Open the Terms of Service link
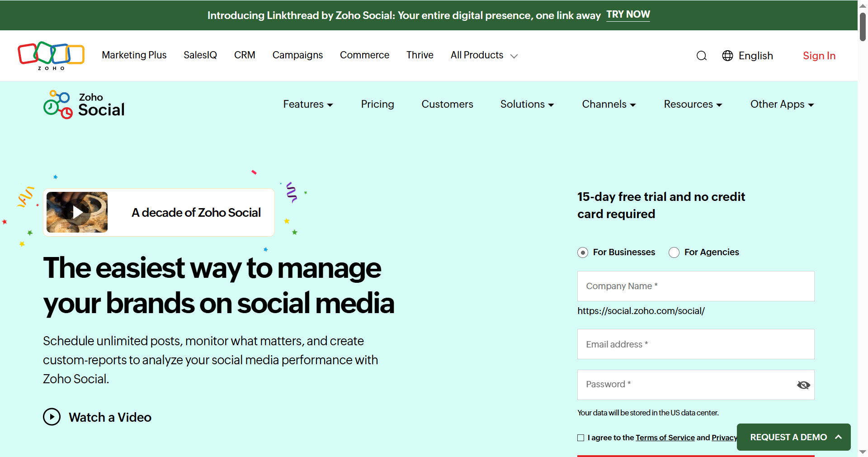Screen dimensions: 868x457 click(665, 438)
